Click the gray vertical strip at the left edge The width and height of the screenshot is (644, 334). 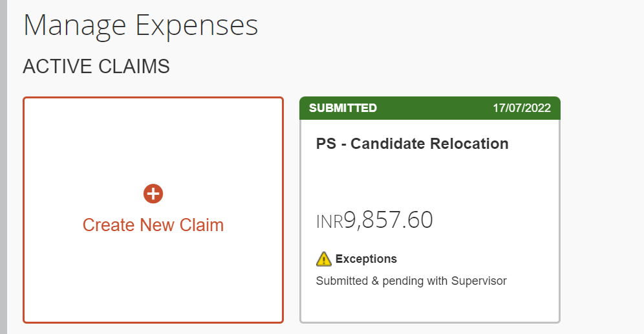click(x=3, y=167)
